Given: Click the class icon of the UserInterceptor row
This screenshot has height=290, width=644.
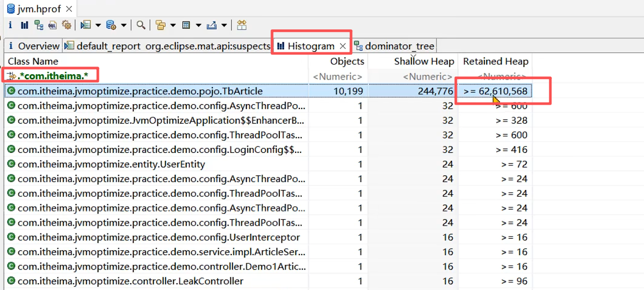Looking at the screenshot, I should click(11, 237).
